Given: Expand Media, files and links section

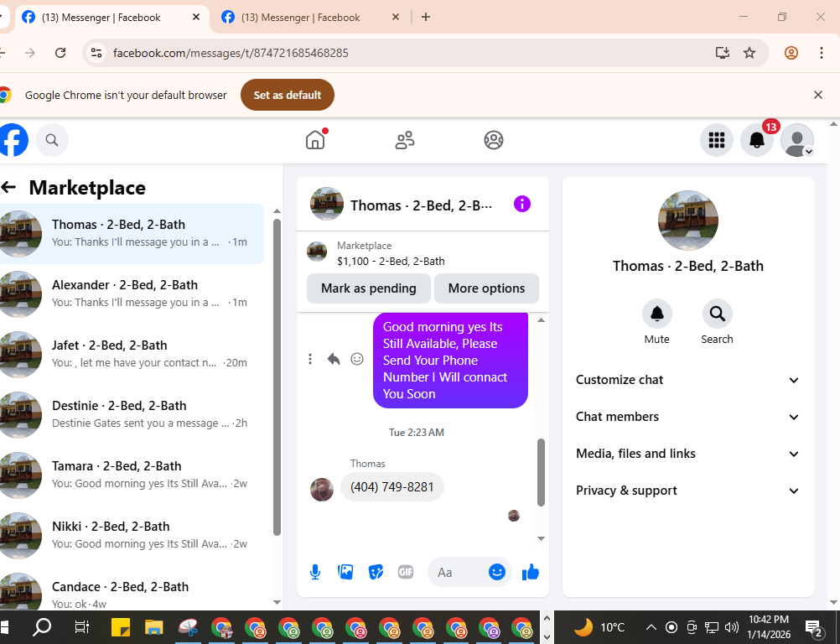Looking at the screenshot, I should [687, 454].
